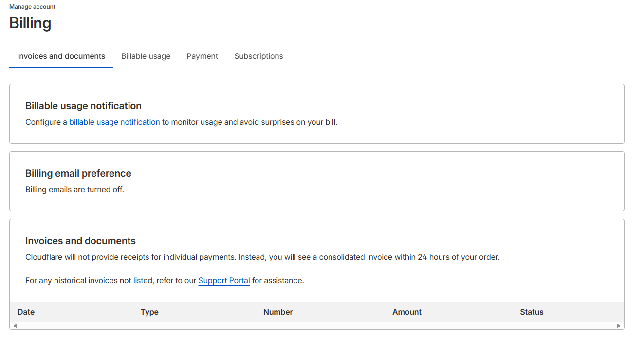
Task: Select the Invoices and documents tab
Action: 61,56
